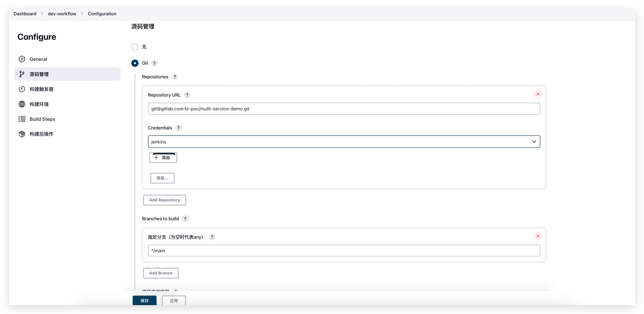Click the Branches to build label
The height and width of the screenshot is (314, 644).
tap(160, 219)
